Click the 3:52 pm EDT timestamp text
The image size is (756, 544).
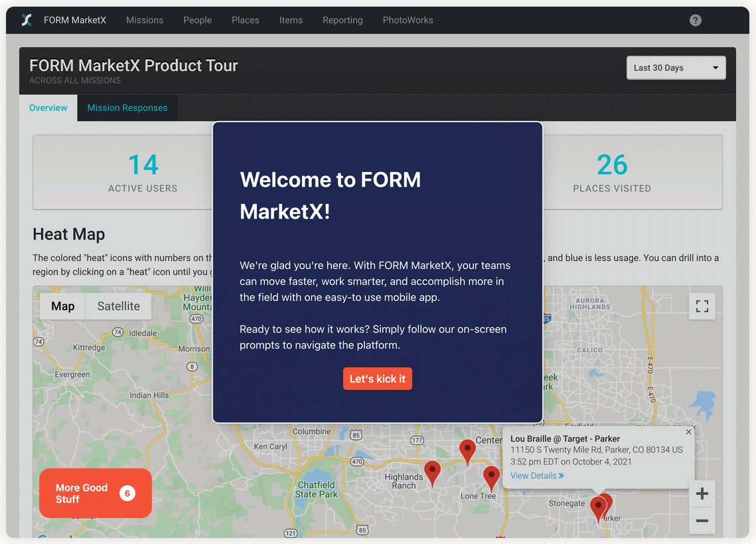571,462
